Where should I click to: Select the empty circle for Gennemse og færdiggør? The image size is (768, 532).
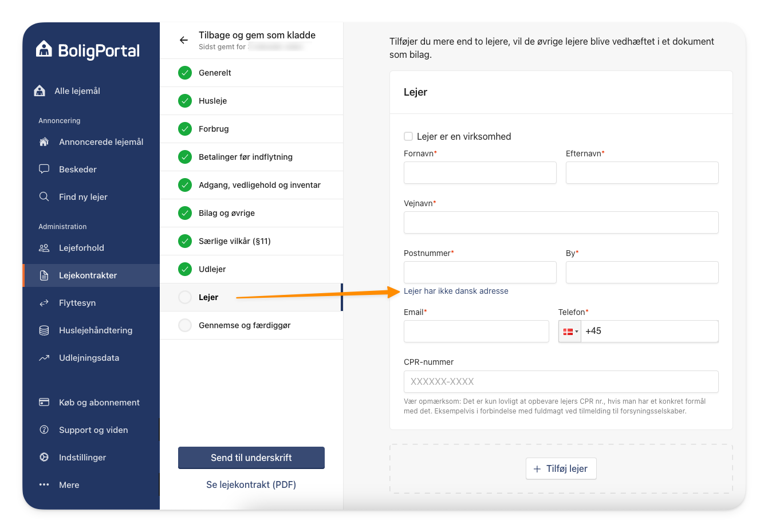click(185, 325)
